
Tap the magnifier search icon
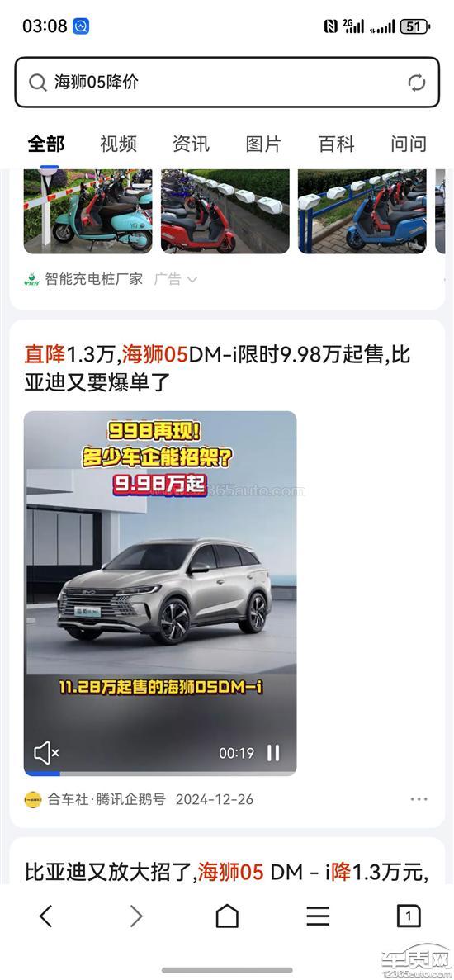[x=37, y=83]
